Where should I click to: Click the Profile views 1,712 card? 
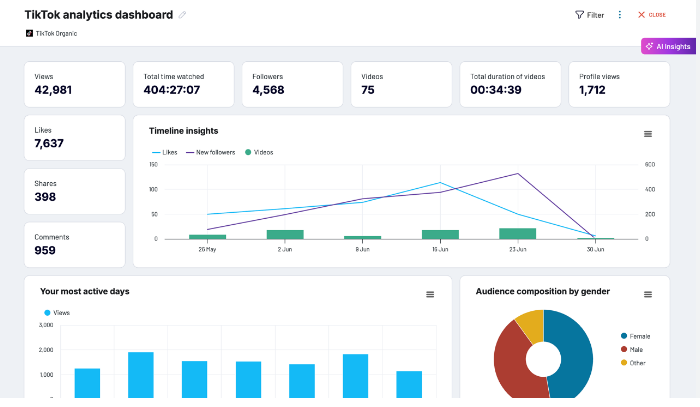(x=619, y=84)
